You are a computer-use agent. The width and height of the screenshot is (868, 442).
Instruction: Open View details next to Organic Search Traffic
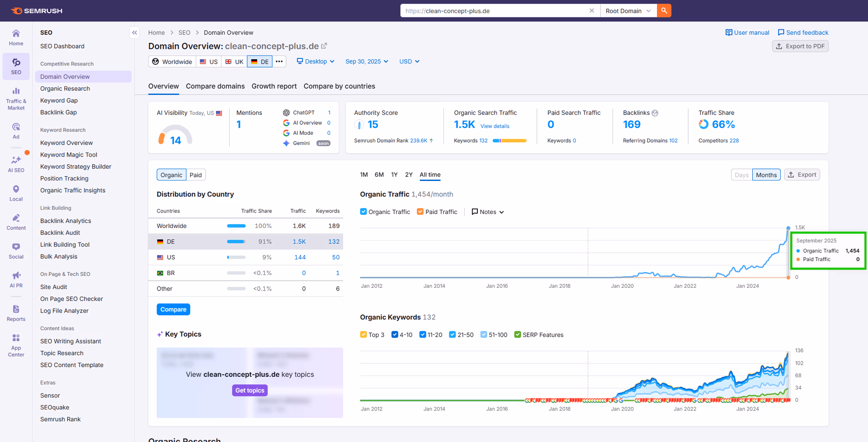495,126
